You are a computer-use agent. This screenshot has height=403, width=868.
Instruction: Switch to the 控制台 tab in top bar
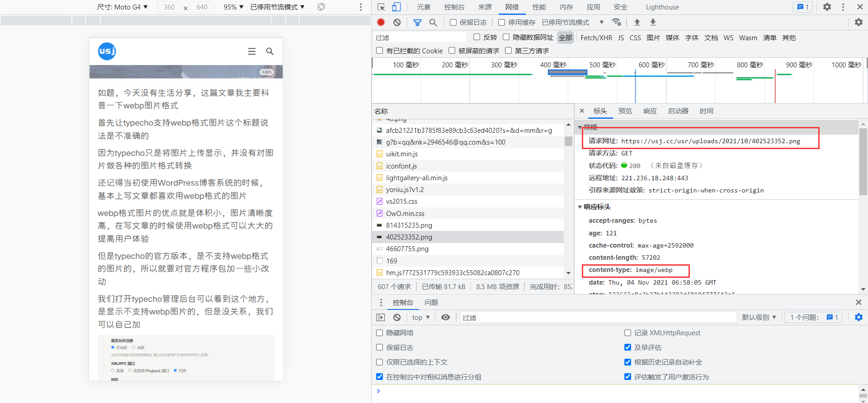(x=454, y=7)
